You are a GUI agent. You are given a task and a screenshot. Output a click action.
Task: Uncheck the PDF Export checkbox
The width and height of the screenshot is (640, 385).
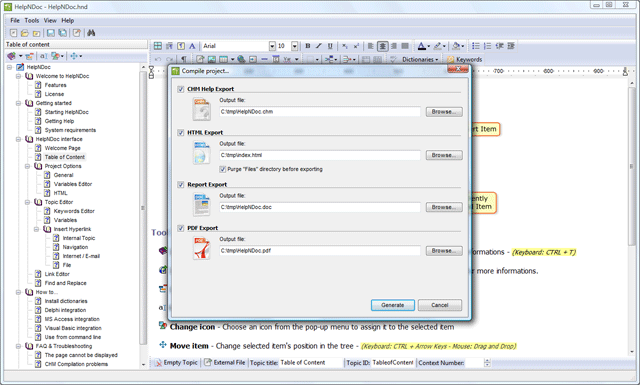coord(181,228)
